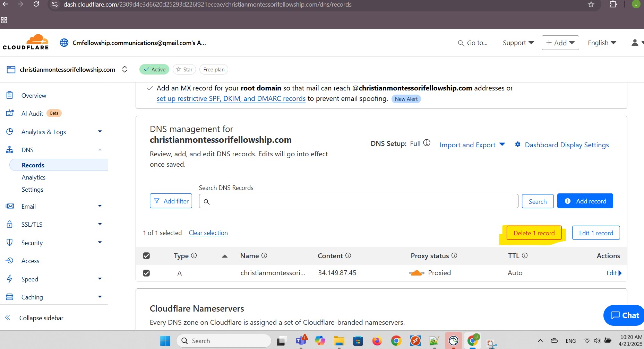Click the Go to search
The image size is (644, 349).
[473, 43]
